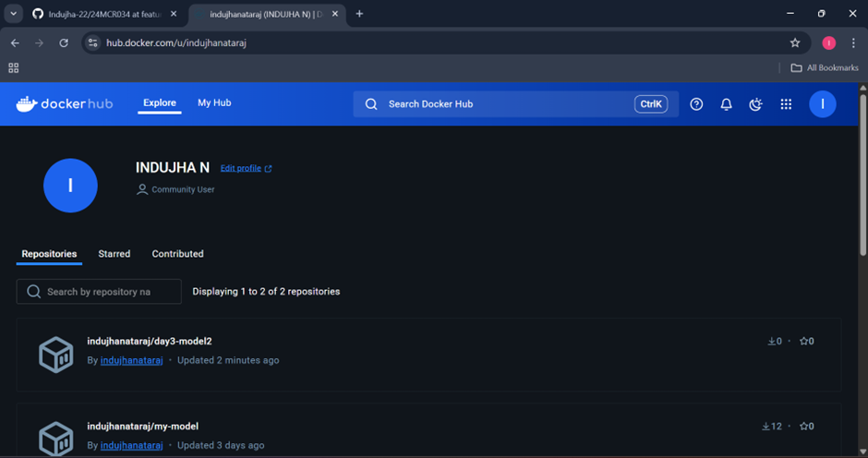Image resolution: width=868 pixels, height=458 pixels.
Task: Reload the page with refresh icon
Action: point(64,42)
